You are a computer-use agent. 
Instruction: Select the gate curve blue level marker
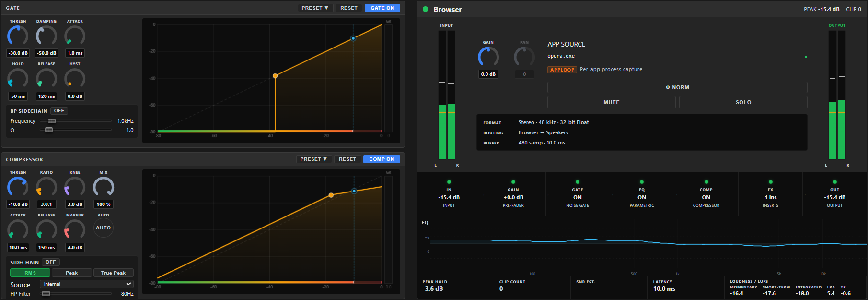coord(353,38)
